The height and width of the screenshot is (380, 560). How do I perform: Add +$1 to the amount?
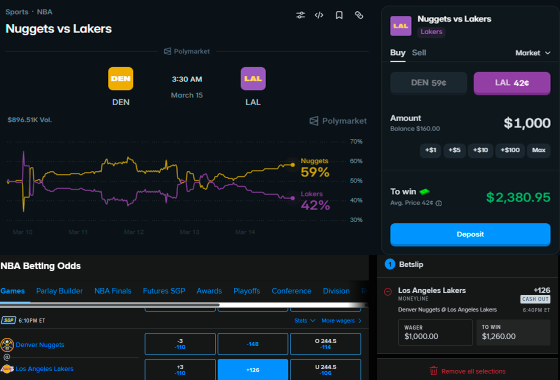(x=430, y=150)
